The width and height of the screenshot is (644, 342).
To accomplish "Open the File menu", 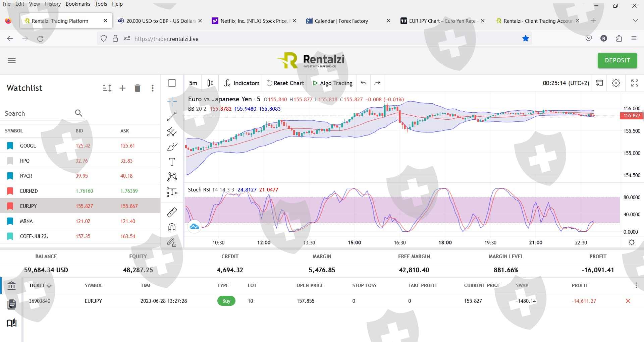I will (x=6, y=4).
